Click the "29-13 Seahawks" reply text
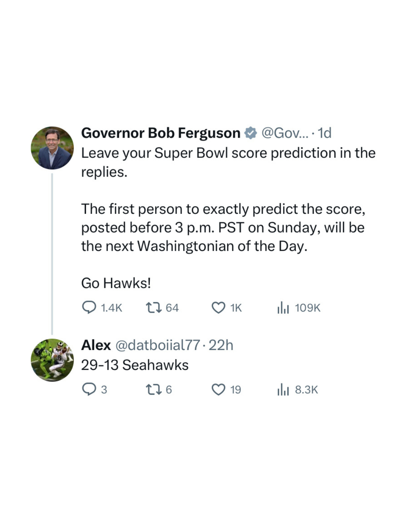This screenshot has height=525, width=420. [x=135, y=365]
